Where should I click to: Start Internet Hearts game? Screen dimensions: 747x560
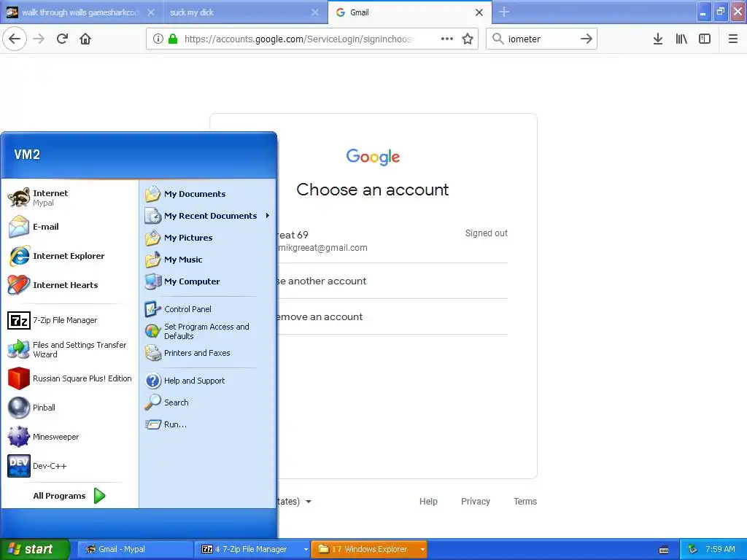[70, 285]
